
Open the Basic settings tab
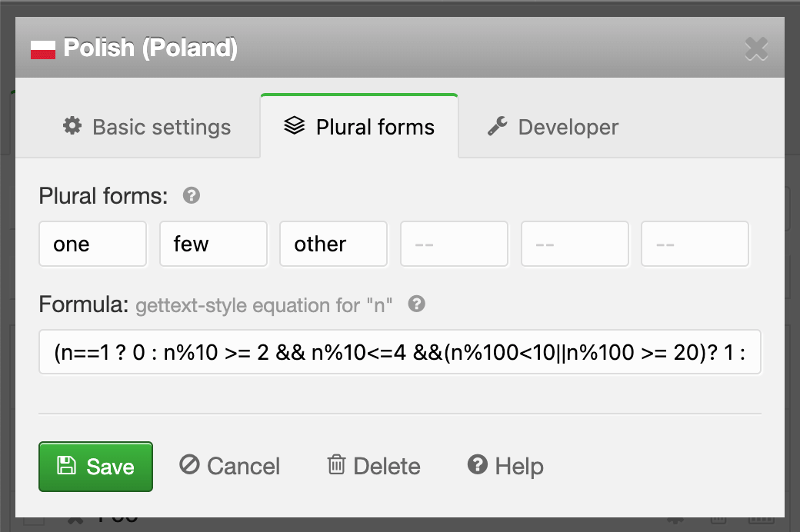pos(146,127)
